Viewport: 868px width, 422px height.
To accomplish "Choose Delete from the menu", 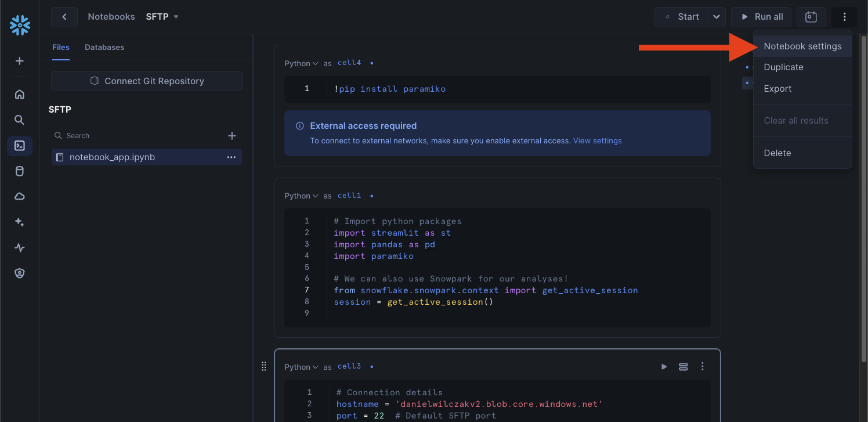I will pos(802,153).
